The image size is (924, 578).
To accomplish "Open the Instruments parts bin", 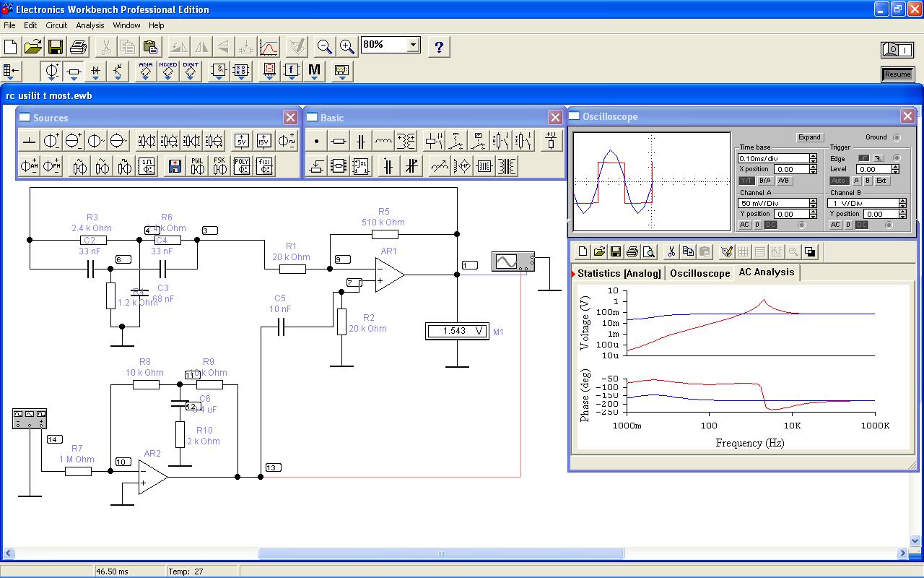I will point(341,71).
